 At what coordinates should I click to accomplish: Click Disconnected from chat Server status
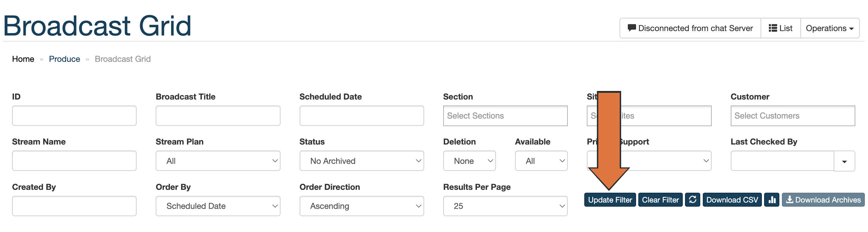(x=690, y=28)
